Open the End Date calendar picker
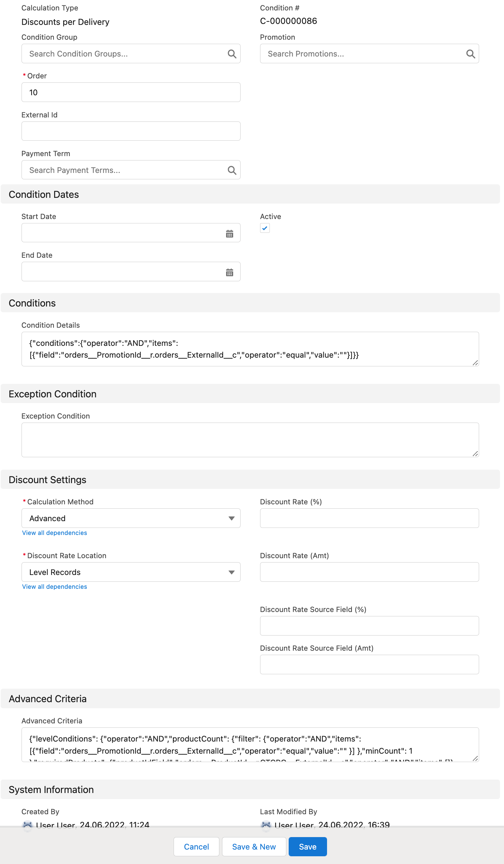 (229, 272)
